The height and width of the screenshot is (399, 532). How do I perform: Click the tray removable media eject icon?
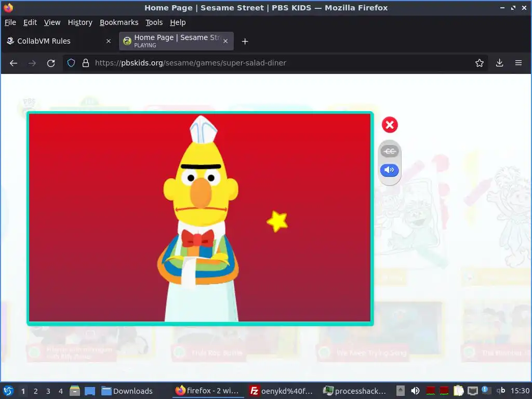tap(401, 391)
